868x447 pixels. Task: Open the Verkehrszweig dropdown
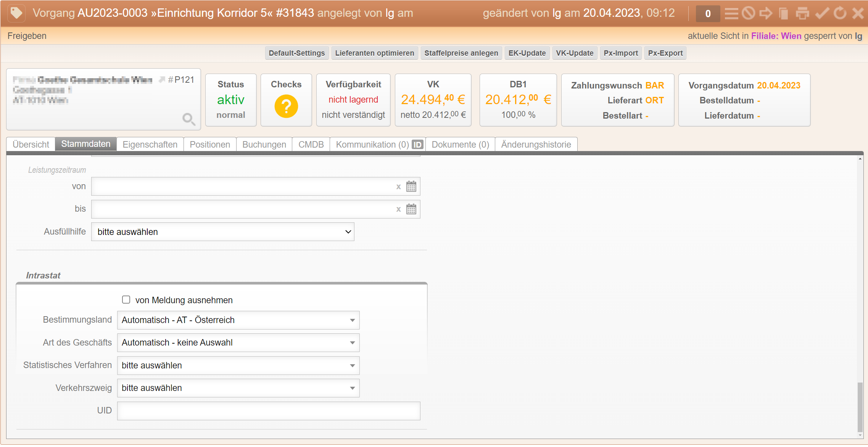coord(238,388)
